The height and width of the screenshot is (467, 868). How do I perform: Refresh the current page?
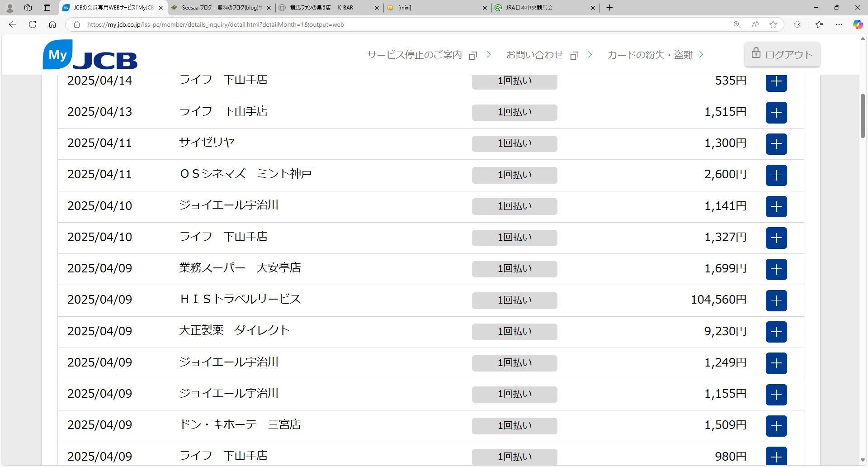[33, 24]
